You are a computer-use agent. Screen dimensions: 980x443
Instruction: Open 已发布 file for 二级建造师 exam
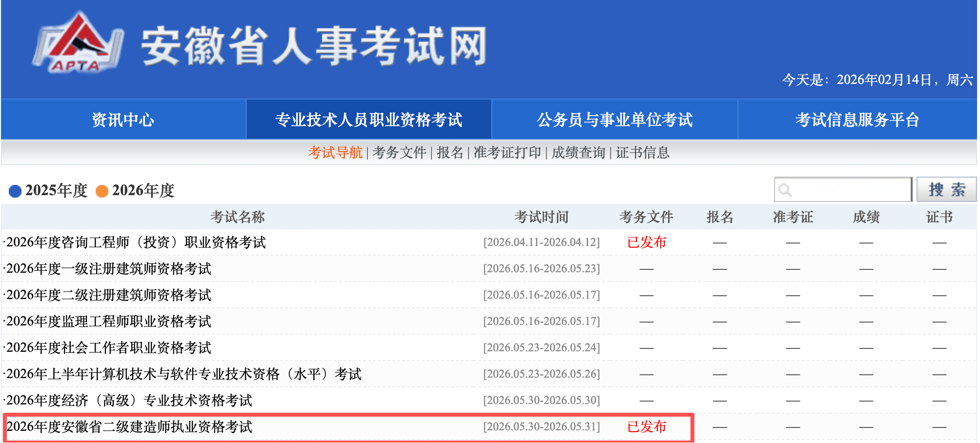(646, 427)
